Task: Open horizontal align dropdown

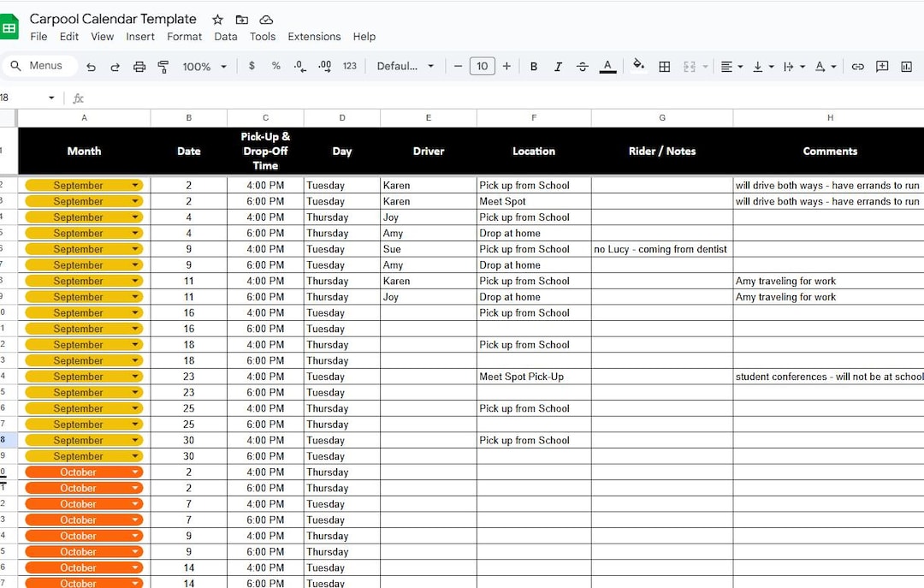Action: click(x=731, y=67)
